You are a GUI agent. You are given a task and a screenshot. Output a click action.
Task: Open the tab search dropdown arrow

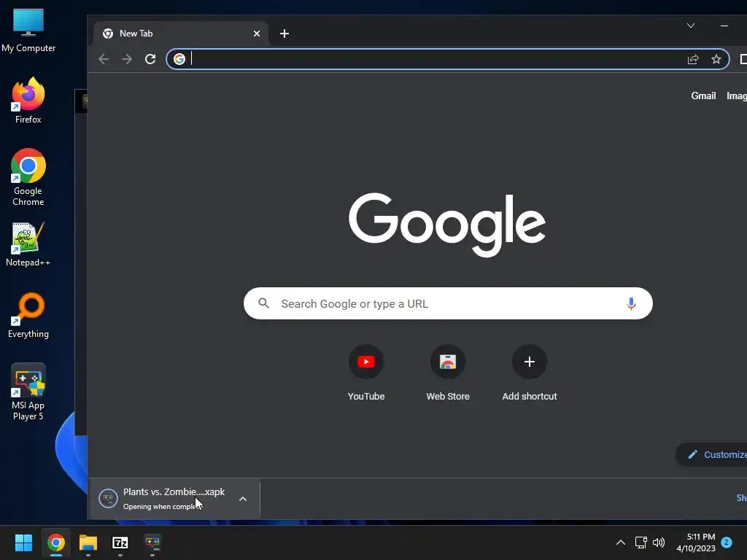pyautogui.click(x=691, y=26)
